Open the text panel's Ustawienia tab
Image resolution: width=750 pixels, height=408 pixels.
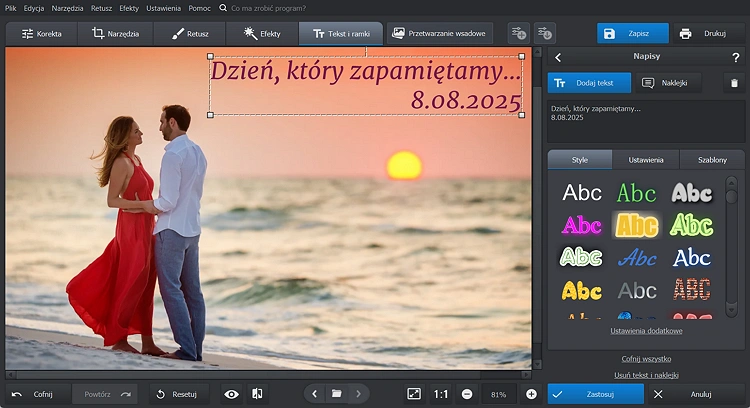(646, 160)
